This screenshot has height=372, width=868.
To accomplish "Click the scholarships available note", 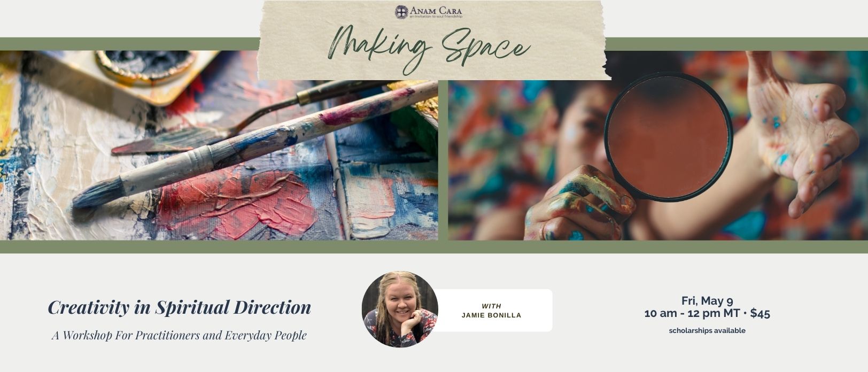I will click(x=707, y=331).
